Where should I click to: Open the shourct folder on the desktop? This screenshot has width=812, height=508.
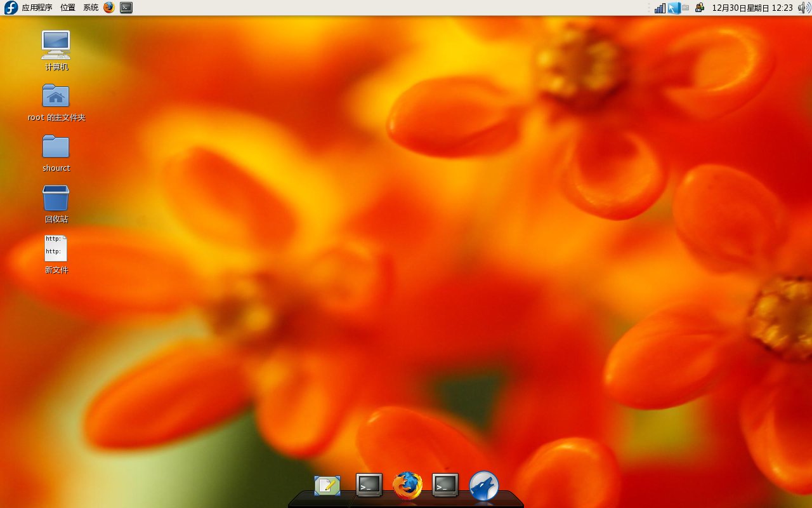pos(56,147)
